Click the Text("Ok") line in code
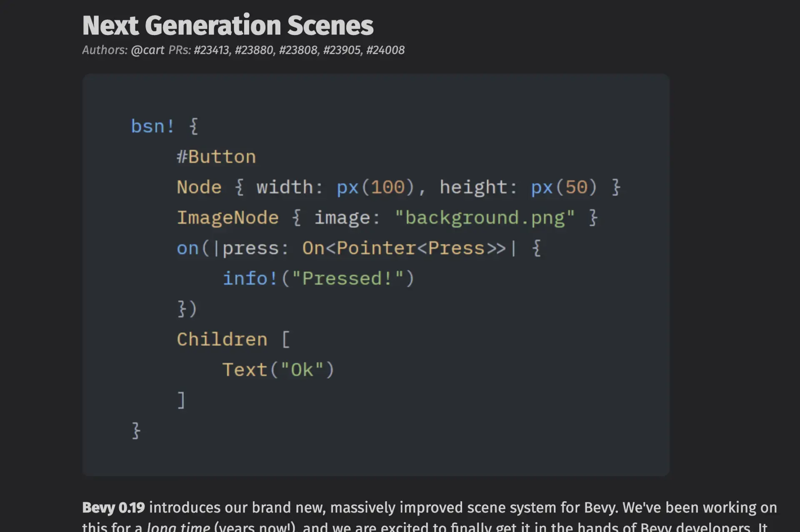Image resolution: width=800 pixels, height=532 pixels. click(x=278, y=370)
